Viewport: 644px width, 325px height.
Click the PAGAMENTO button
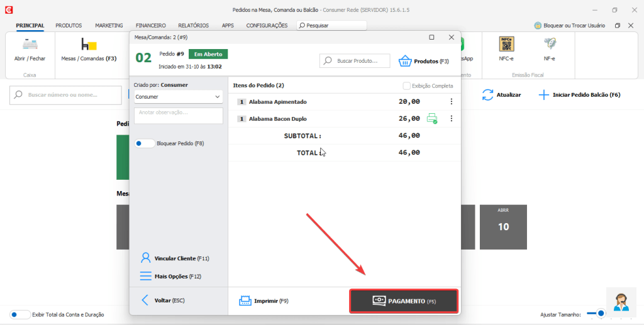coord(404,301)
